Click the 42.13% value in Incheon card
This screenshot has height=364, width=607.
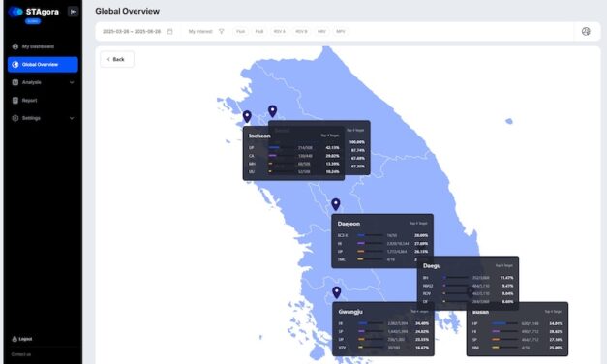click(332, 147)
